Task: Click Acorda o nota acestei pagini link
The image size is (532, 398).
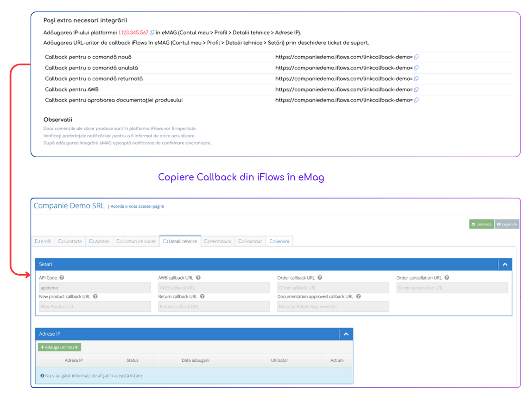Action: [137, 206]
